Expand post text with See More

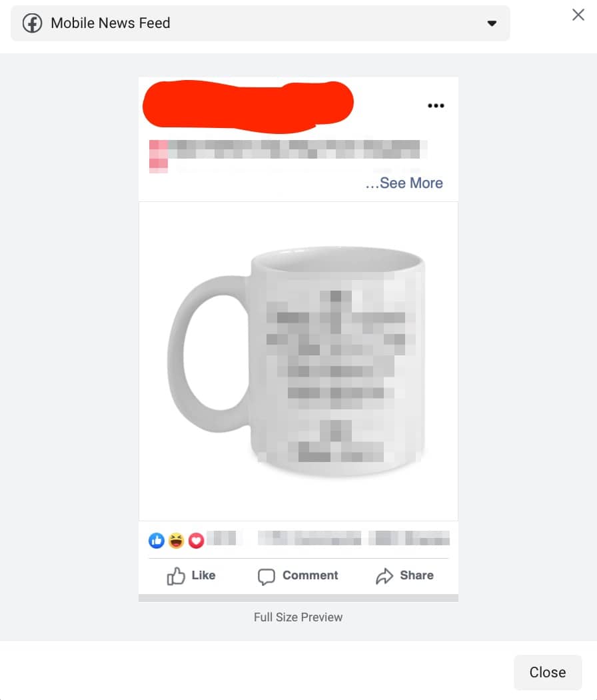(x=404, y=183)
